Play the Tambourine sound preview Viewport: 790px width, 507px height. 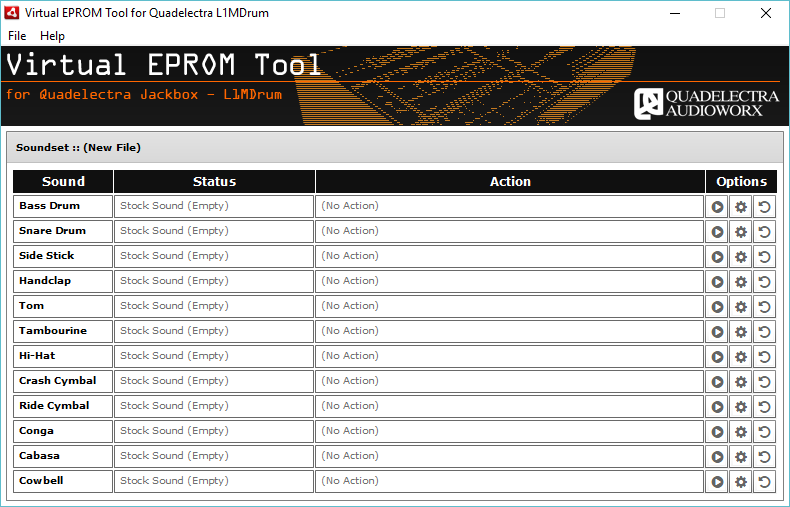[717, 332]
